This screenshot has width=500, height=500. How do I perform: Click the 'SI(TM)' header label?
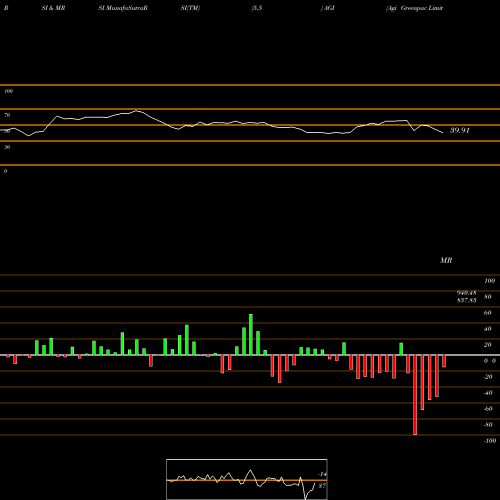tap(190, 8)
